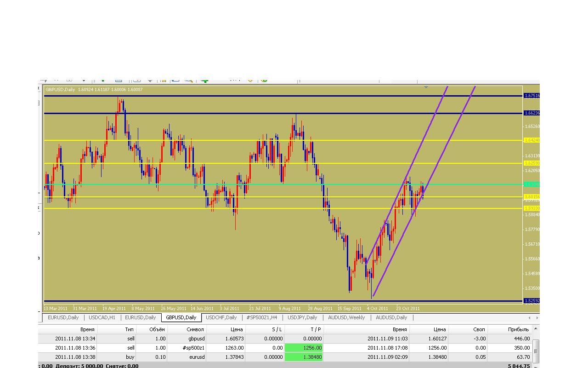Image resolution: width=588 pixels, height=368 pixels.
Task: Open the #SP500Z1,H4 chart tab
Action: coord(262,317)
